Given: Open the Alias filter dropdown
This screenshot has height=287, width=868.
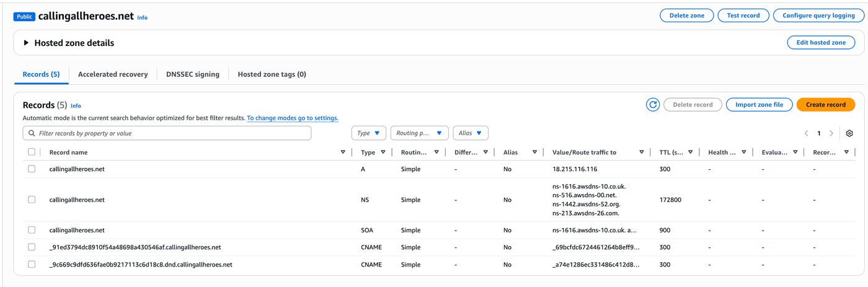Looking at the screenshot, I should [470, 133].
